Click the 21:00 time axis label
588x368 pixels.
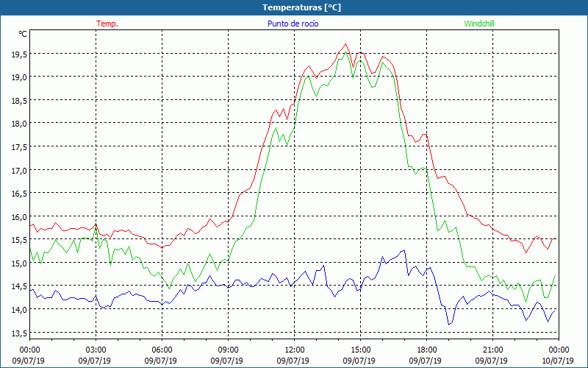tap(492, 350)
